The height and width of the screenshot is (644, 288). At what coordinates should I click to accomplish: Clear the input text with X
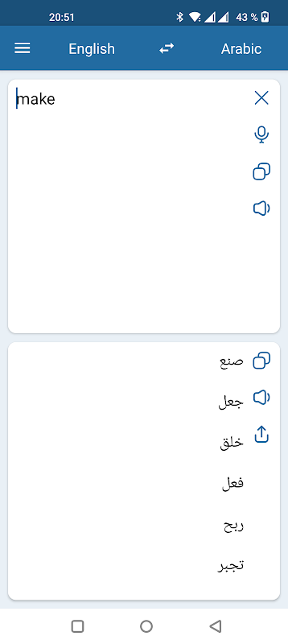pyautogui.click(x=261, y=98)
